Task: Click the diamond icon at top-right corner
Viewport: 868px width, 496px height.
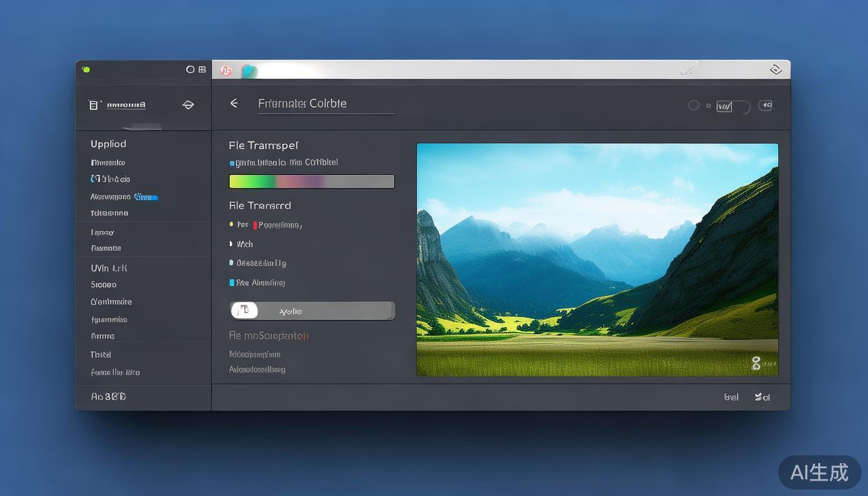Action: point(776,70)
